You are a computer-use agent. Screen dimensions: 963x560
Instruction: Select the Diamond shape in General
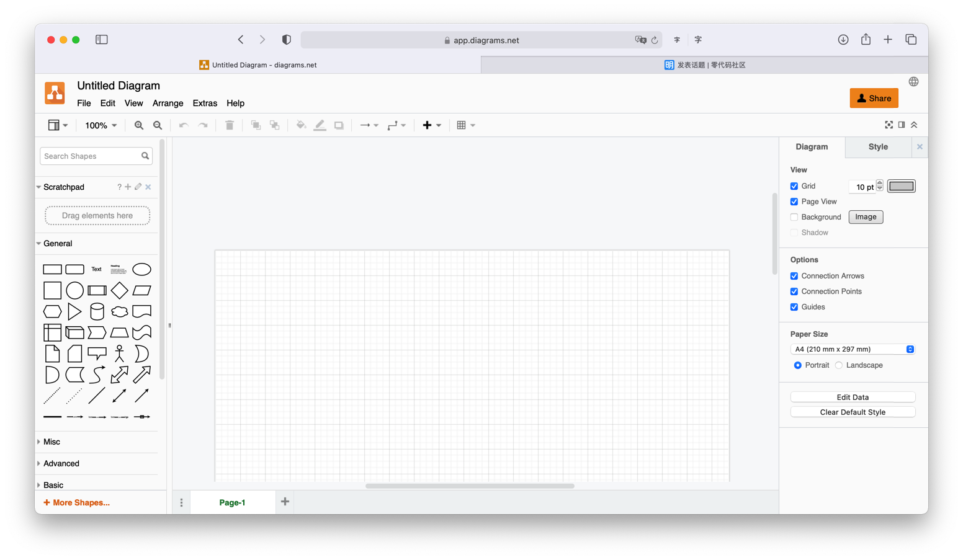click(119, 290)
